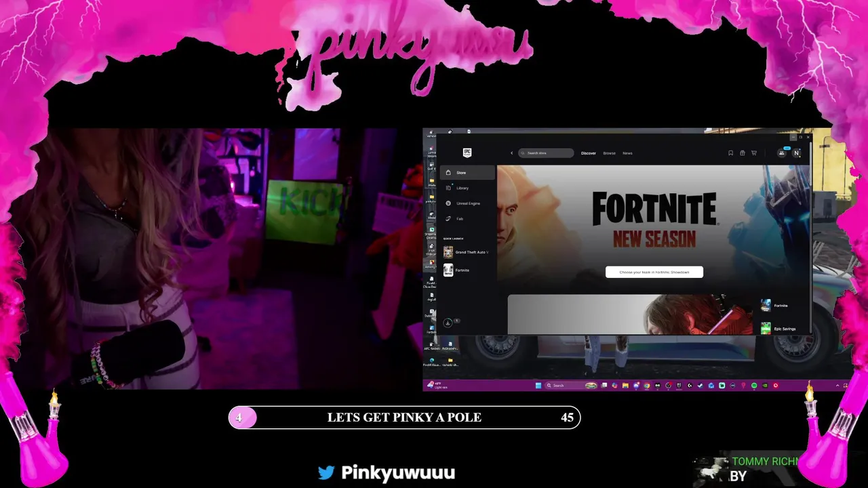The height and width of the screenshot is (488, 868).
Task: Show hidden system tray icons chevron
Action: pyautogui.click(x=837, y=386)
